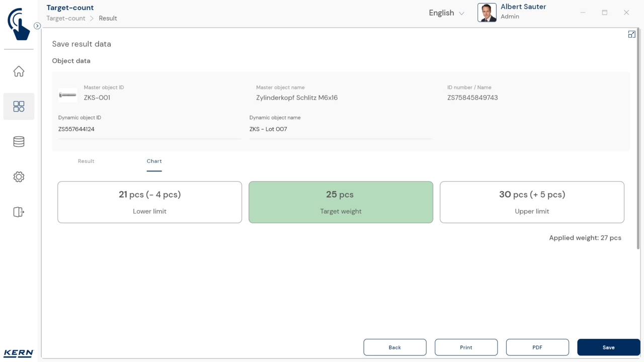Click the Dynamic object name field

pyautogui.click(x=341, y=129)
